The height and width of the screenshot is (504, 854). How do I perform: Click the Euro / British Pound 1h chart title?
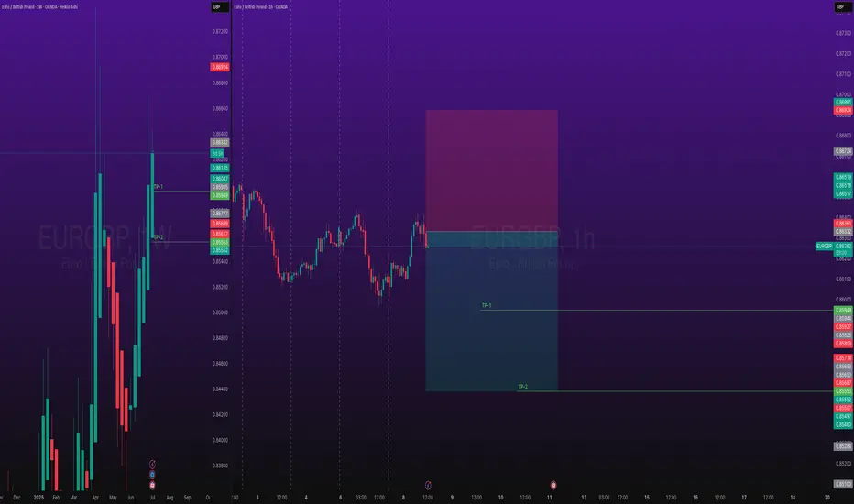point(261,7)
